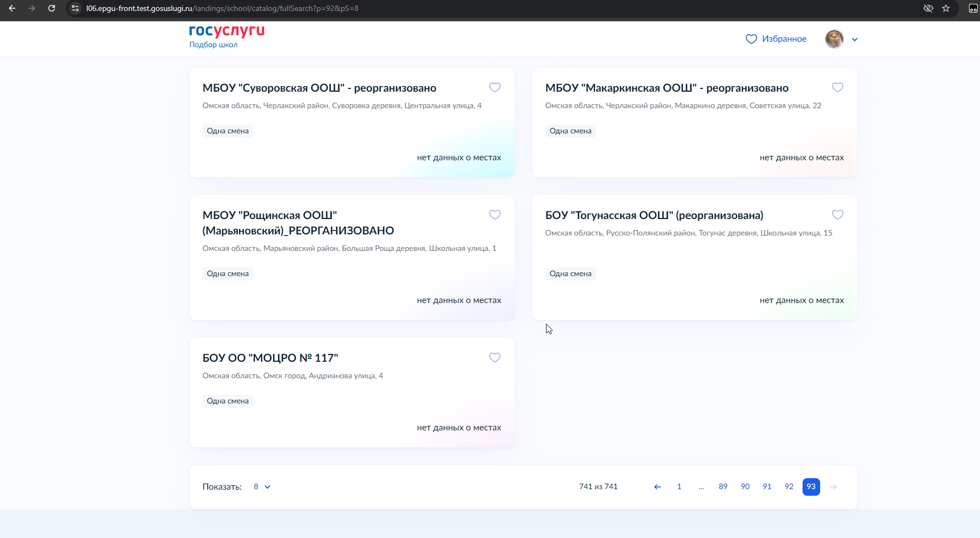Go to page 89

pyautogui.click(x=723, y=487)
